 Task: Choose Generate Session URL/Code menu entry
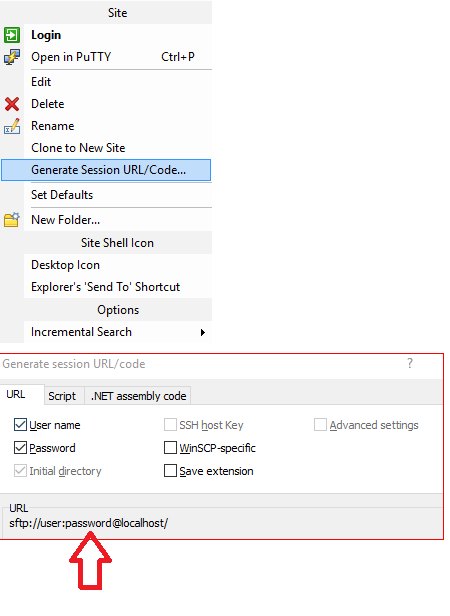point(106,170)
